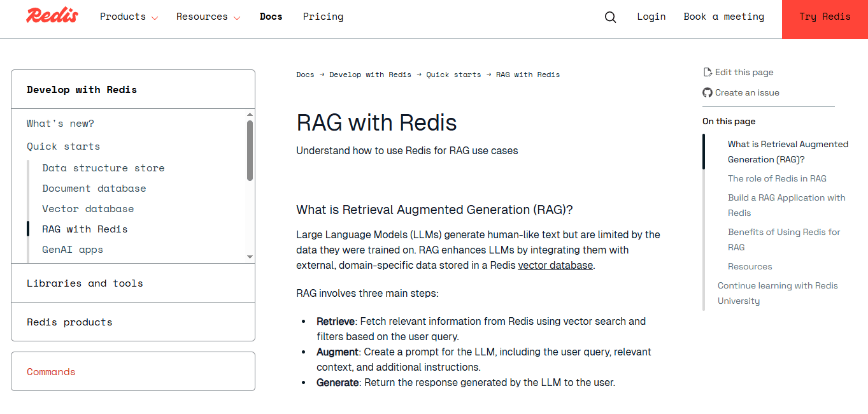Click the bold Augment bullet term
Viewport: 868px width, 414px height.
pyautogui.click(x=338, y=352)
